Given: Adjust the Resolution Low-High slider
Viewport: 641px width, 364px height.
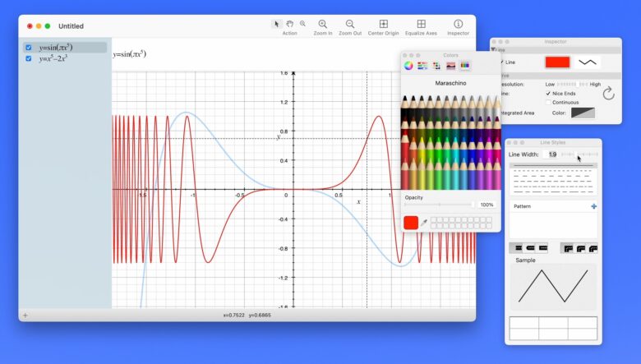Looking at the screenshot, I should pyautogui.click(x=572, y=84).
